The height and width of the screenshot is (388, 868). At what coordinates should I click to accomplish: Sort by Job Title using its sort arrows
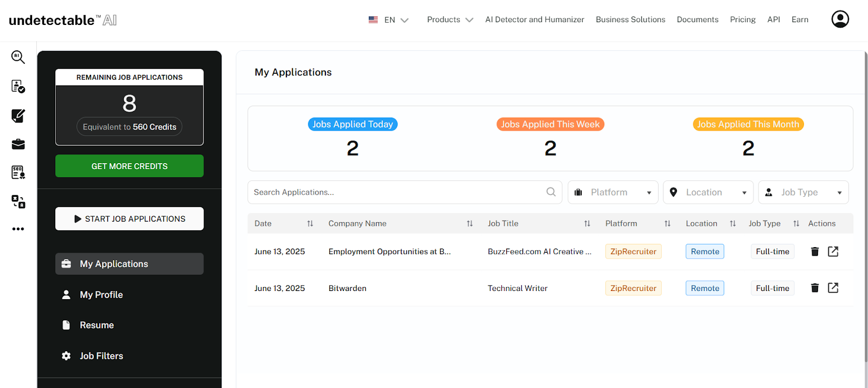point(587,223)
